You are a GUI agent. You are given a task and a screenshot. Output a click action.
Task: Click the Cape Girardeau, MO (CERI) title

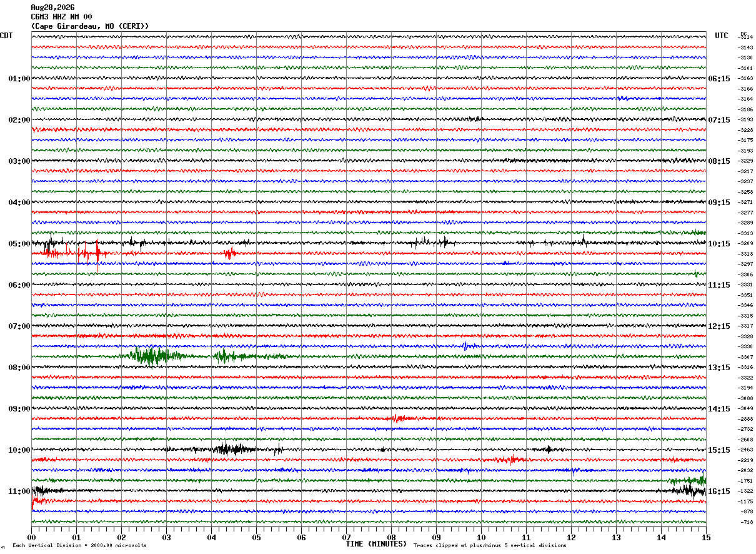[x=90, y=26]
